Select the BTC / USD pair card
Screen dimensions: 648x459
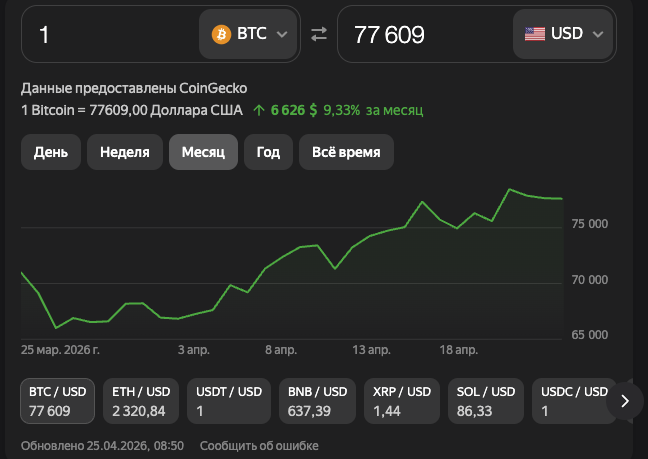(x=58, y=401)
